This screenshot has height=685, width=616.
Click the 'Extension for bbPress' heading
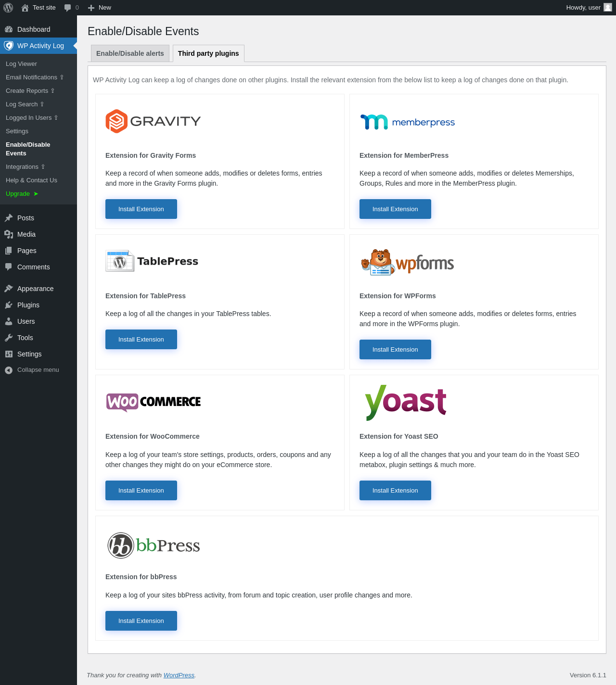point(141,577)
